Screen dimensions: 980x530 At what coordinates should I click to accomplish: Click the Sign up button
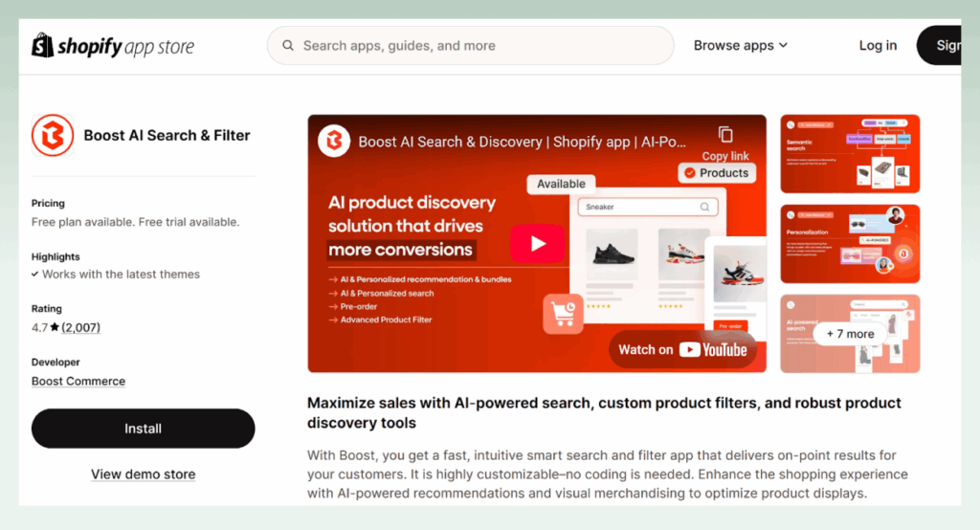pyautogui.click(x=940, y=46)
